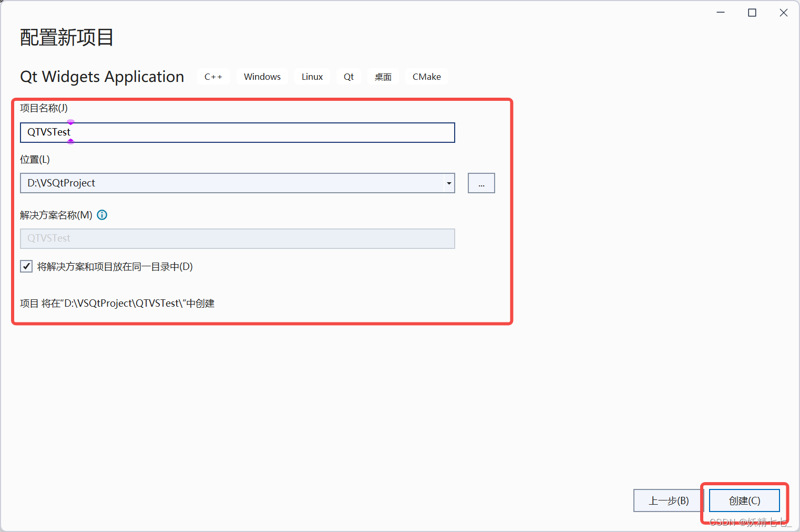
Task: Click the C++ tag
Action: coord(213,77)
